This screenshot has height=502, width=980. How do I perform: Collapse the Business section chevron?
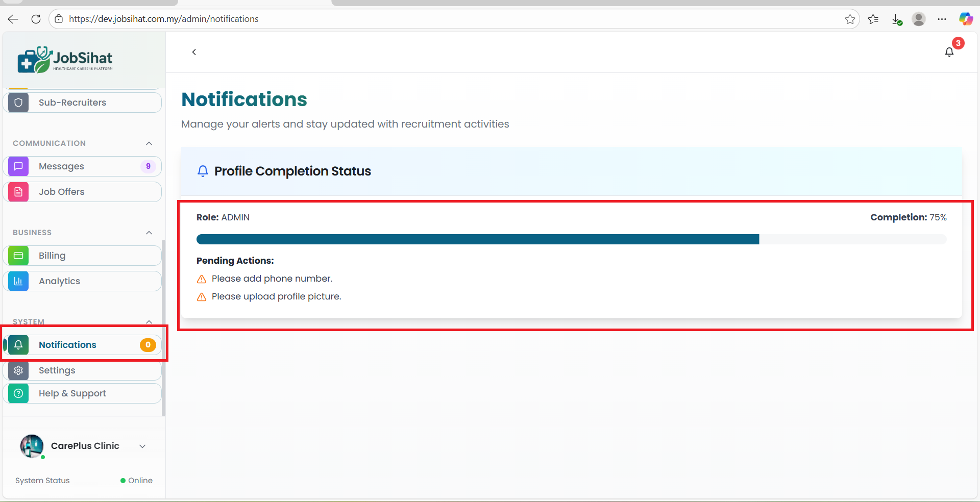pyautogui.click(x=149, y=233)
